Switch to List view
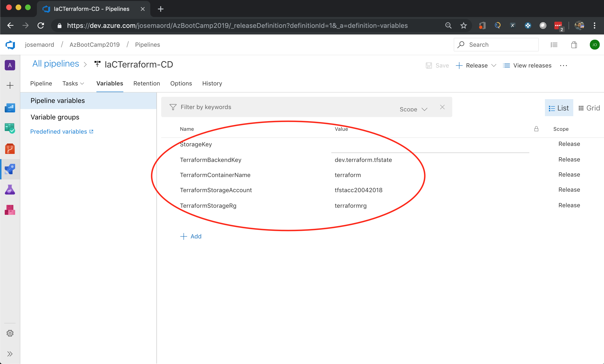The width and height of the screenshot is (604, 364). [x=559, y=108]
